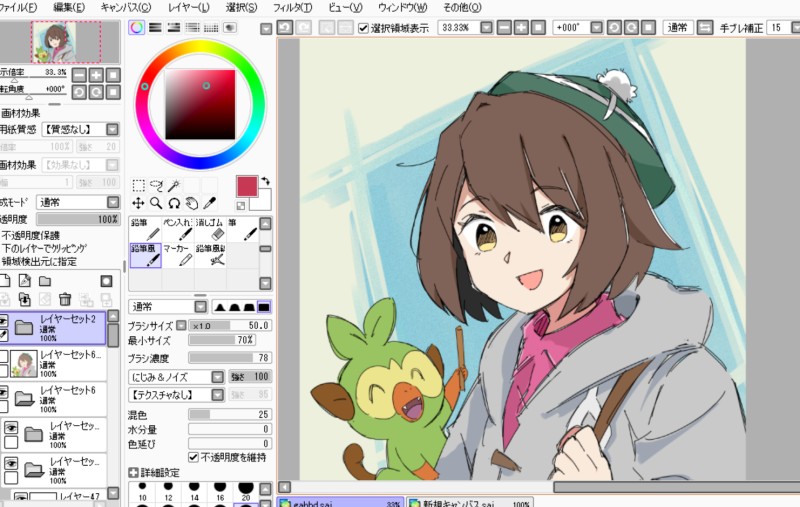Show the color swatches panel
The image size is (800, 507).
[x=211, y=28]
